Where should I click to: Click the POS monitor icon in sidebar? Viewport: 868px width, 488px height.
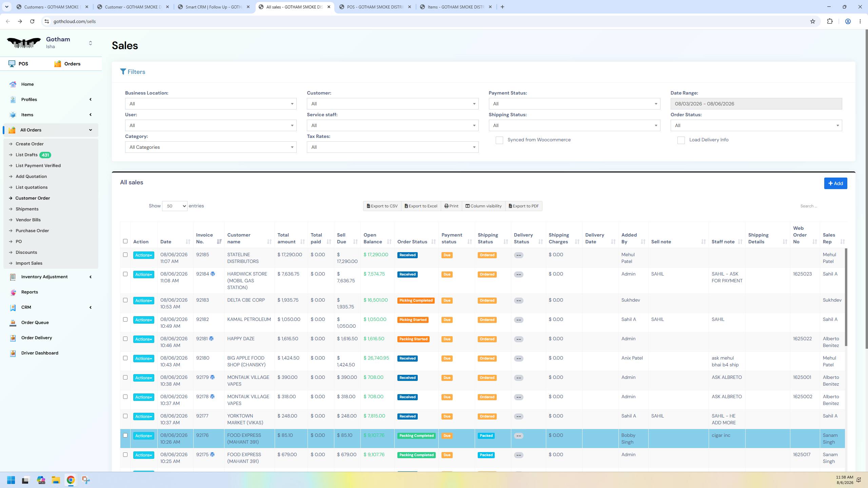(12, 64)
